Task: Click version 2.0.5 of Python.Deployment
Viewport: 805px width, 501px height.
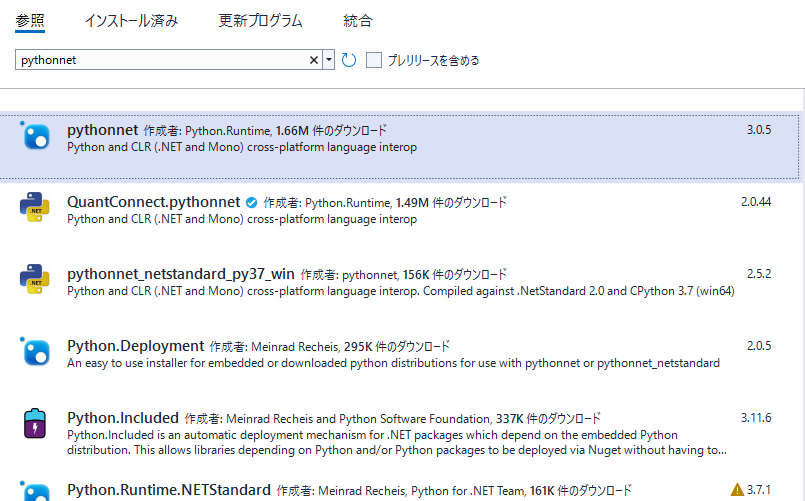Action: (759, 345)
